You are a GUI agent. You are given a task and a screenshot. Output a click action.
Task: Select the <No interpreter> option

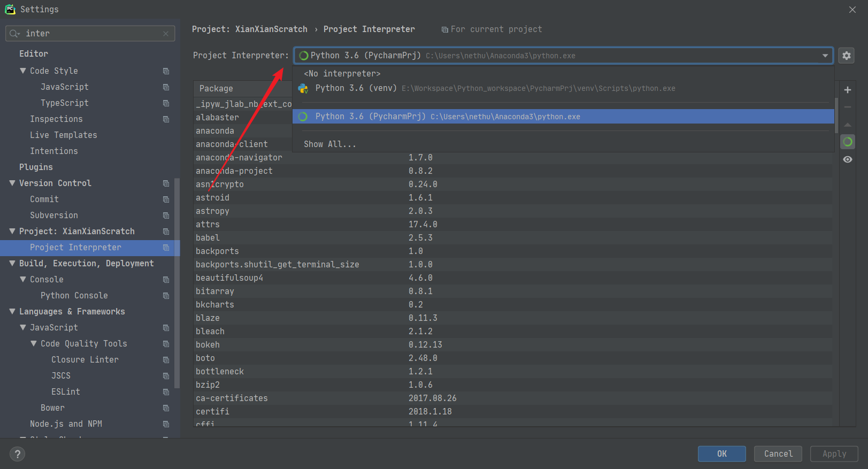pos(563,74)
